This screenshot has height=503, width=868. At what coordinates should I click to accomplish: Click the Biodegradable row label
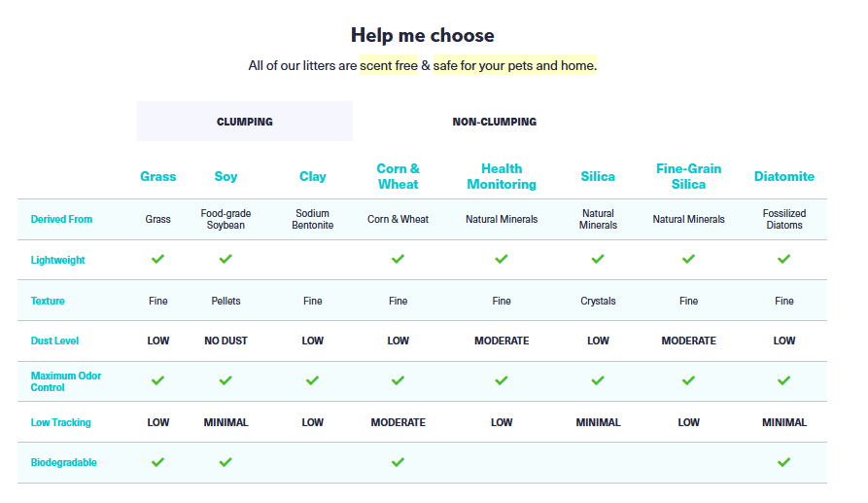(64, 462)
